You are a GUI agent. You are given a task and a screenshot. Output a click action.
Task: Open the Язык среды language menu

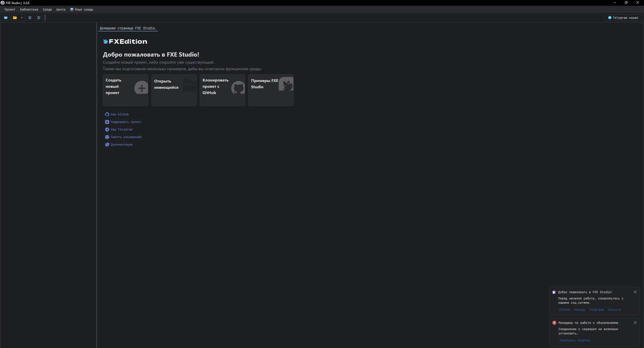[81, 9]
